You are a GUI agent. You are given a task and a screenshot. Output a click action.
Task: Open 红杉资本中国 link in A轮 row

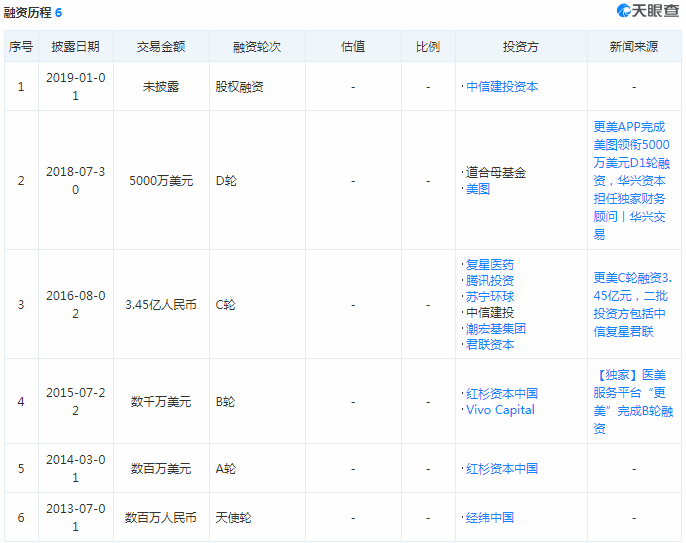[502, 469]
